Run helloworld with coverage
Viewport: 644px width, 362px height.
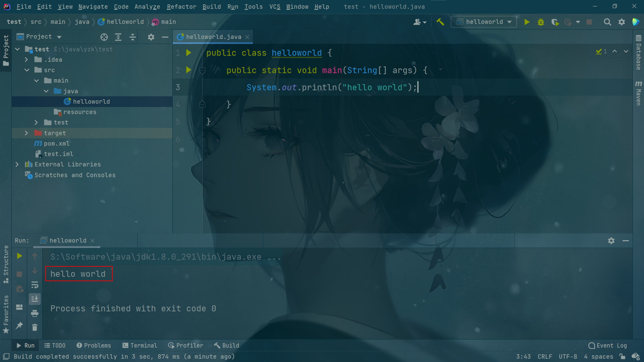(555, 22)
